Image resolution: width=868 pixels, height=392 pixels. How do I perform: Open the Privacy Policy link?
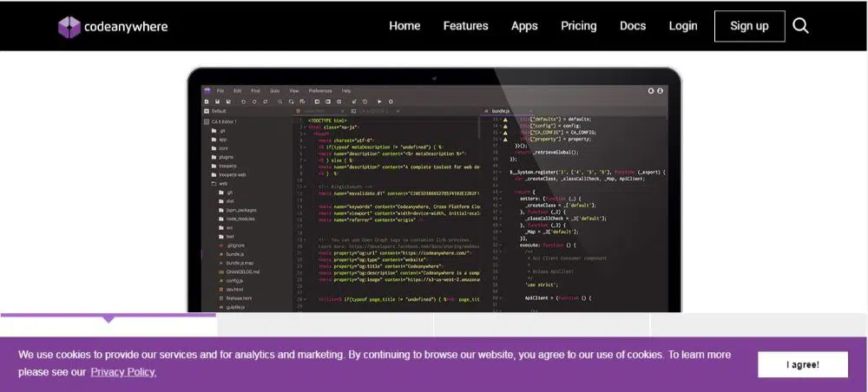tap(123, 372)
